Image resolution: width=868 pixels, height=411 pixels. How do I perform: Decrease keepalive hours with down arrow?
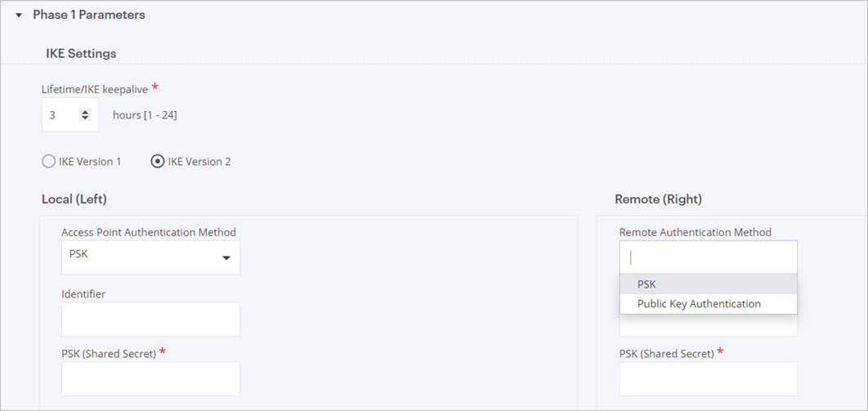[x=84, y=118]
